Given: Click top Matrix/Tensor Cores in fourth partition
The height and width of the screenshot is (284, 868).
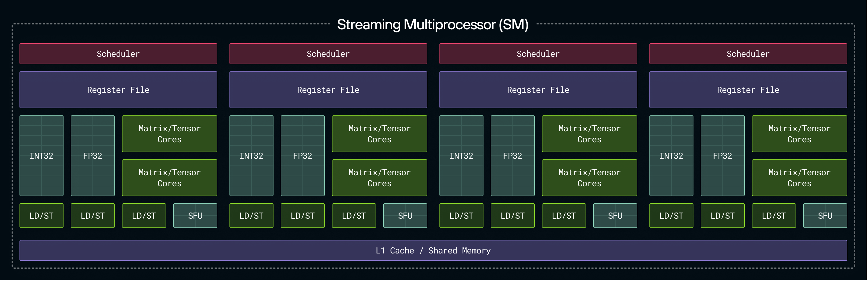Looking at the screenshot, I should tap(799, 134).
